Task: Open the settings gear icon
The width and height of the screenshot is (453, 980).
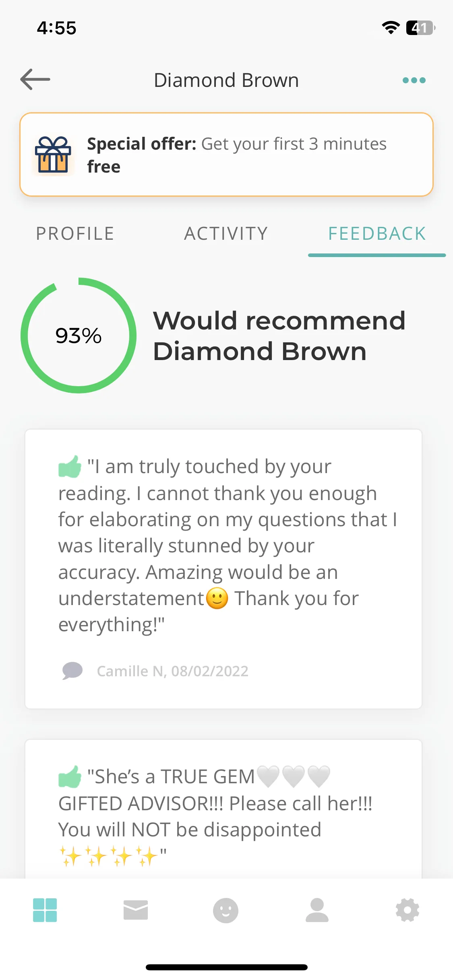Action: [x=407, y=910]
